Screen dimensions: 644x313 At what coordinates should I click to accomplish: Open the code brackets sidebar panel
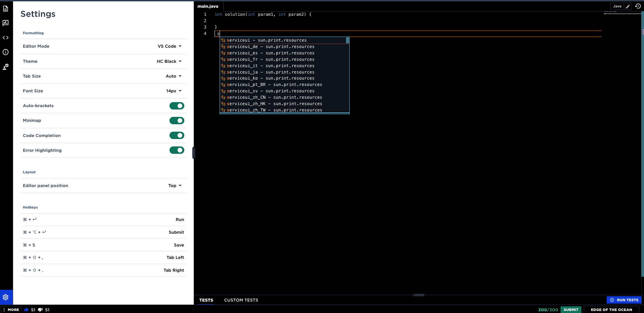pos(6,38)
